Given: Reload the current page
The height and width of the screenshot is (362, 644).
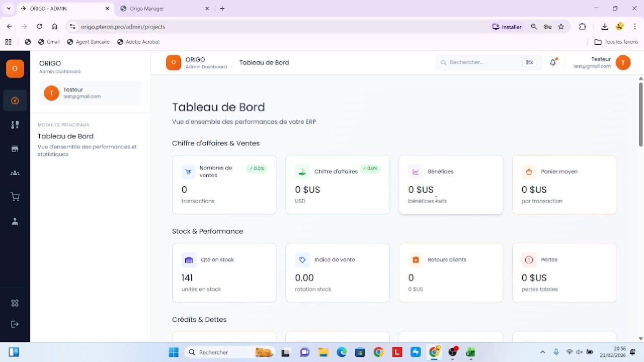Looking at the screenshot, I should 39,27.
